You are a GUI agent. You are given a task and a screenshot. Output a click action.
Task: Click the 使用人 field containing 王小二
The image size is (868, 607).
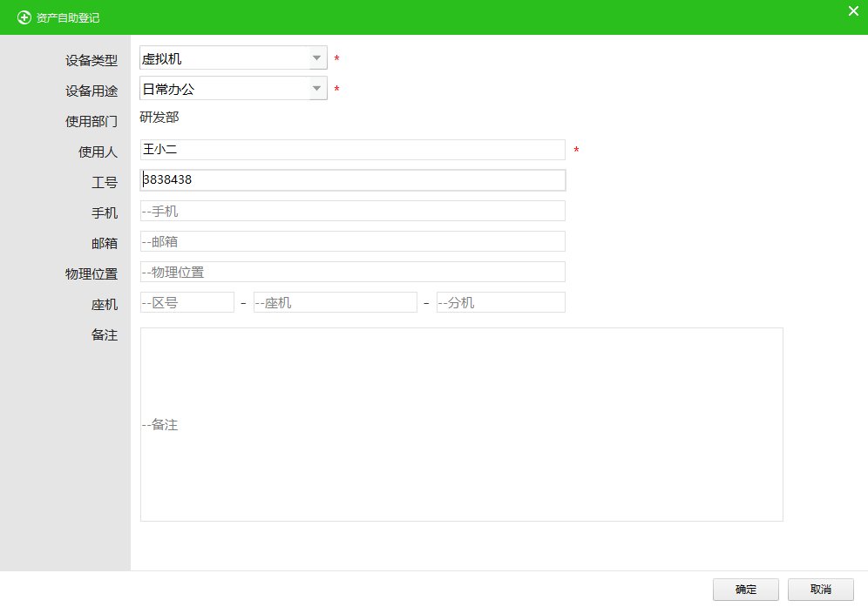[x=353, y=150]
